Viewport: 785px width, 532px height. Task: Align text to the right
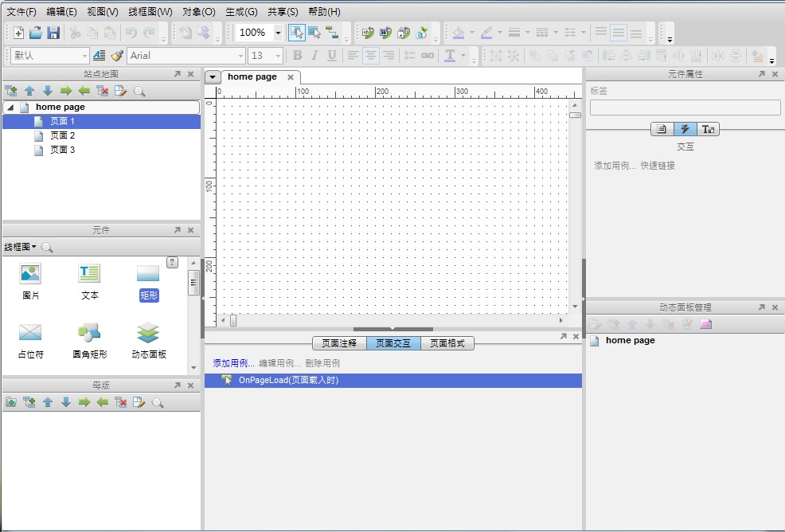click(x=389, y=56)
